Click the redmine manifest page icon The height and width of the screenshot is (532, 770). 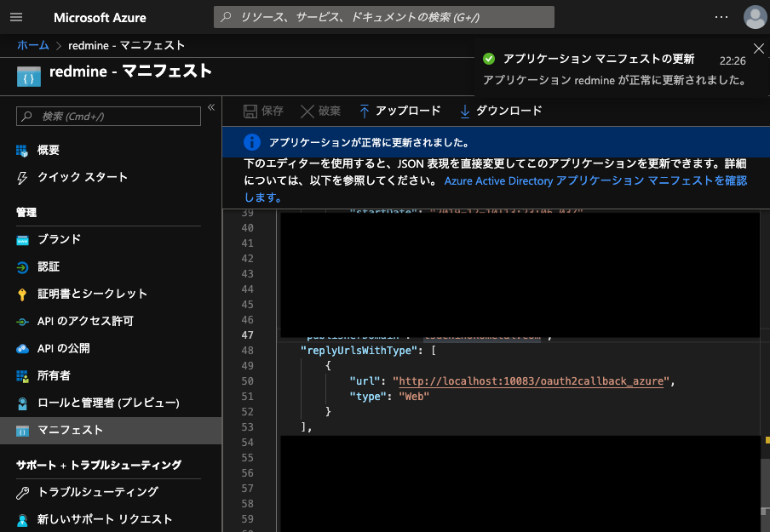(x=29, y=77)
